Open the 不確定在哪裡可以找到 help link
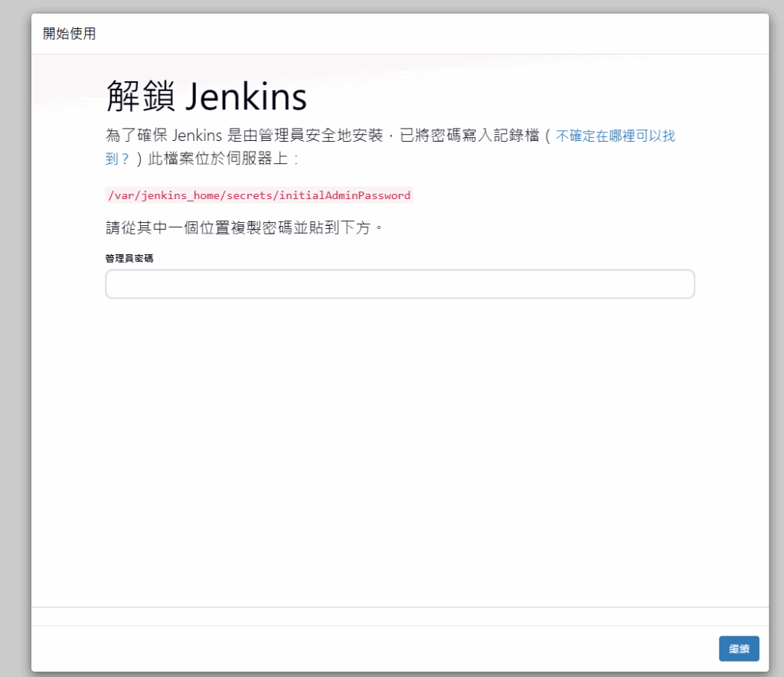This screenshot has height=677, width=784. pos(615,136)
